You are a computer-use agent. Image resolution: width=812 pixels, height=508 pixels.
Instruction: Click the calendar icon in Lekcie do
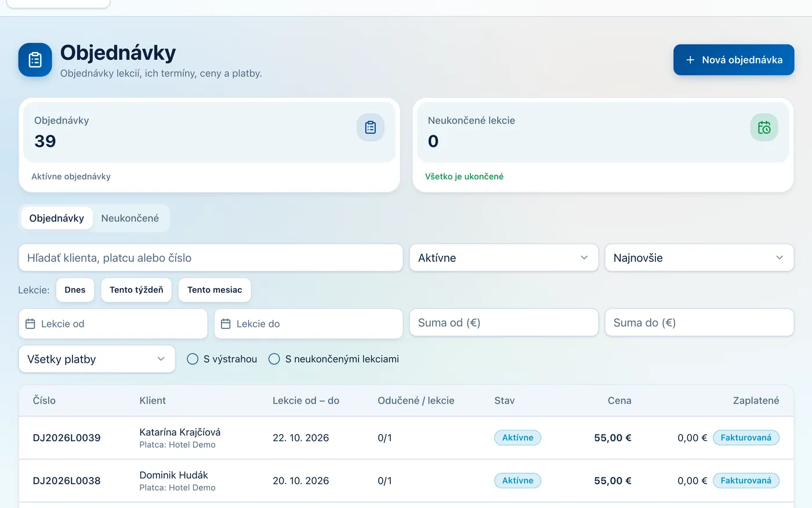click(x=226, y=324)
